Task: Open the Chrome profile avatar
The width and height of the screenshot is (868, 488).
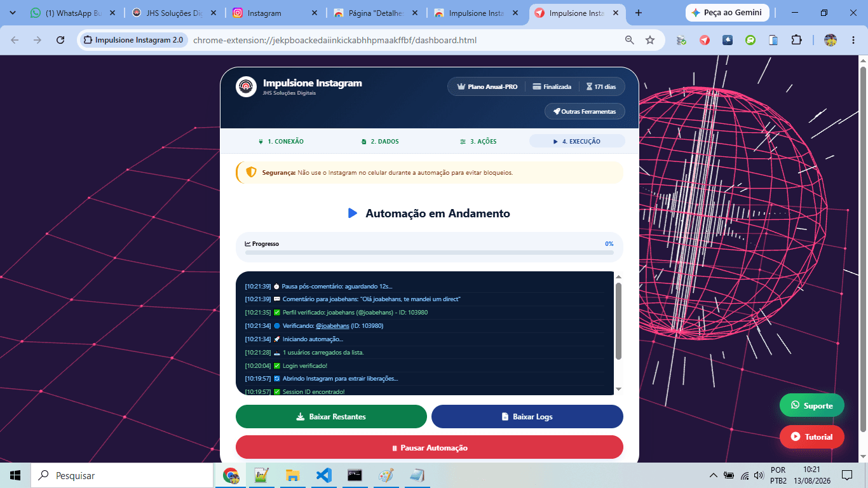Action: [831, 40]
